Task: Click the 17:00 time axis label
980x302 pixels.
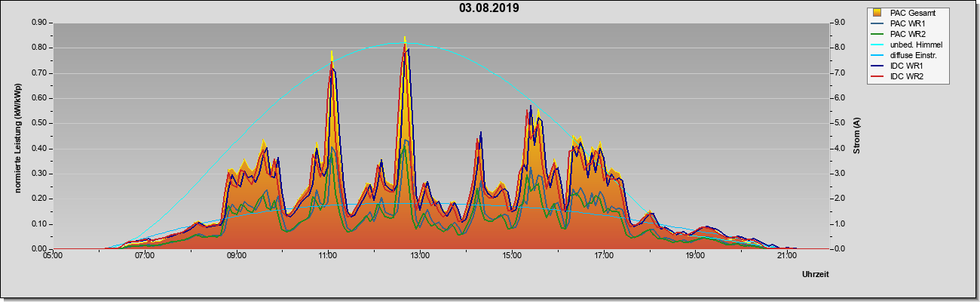Action: [x=603, y=256]
